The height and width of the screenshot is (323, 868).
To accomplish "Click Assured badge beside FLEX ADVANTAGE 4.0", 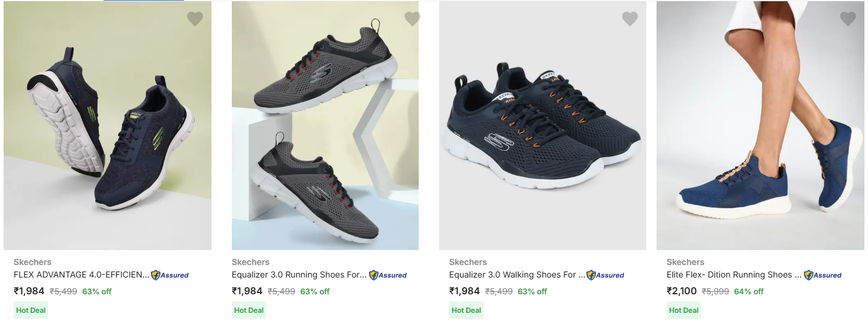I will tap(170, 275).
